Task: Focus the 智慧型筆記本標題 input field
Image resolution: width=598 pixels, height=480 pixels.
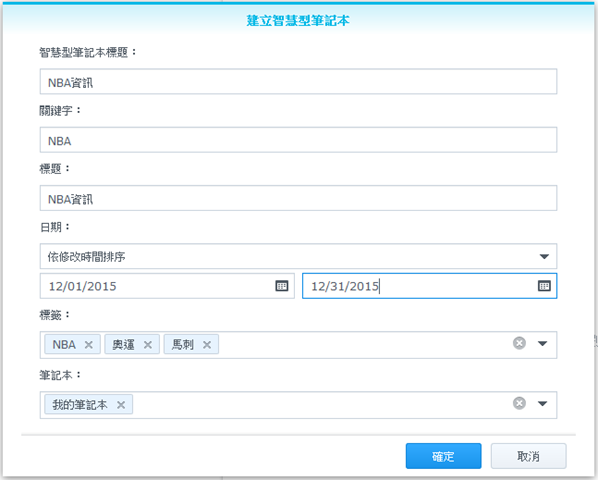Action: click(x=298, y=81)
